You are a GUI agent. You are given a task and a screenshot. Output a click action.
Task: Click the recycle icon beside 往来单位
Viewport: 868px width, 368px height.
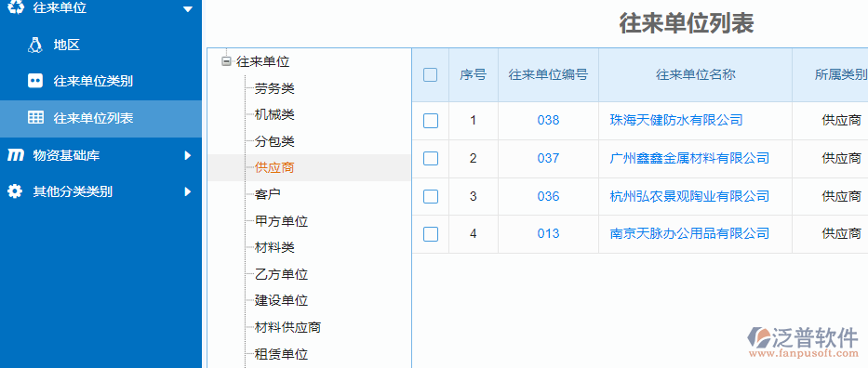[16, 7]
